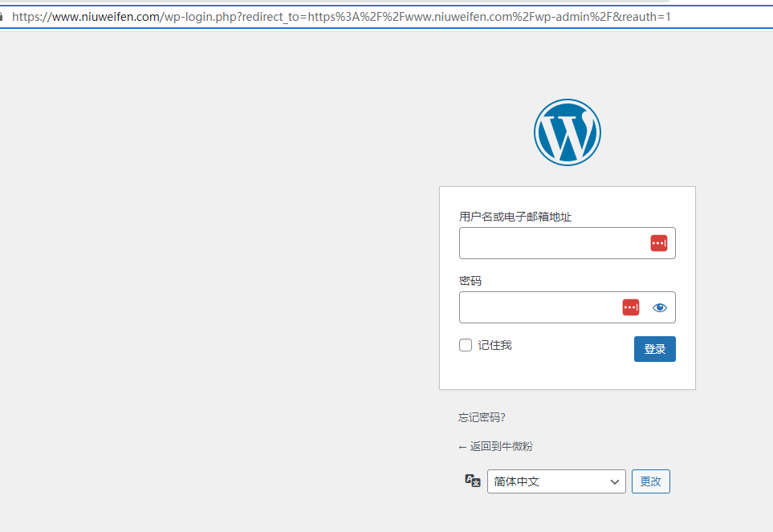Click password manager icon in password field
This screenshot has width=773, height=532.
631,307
